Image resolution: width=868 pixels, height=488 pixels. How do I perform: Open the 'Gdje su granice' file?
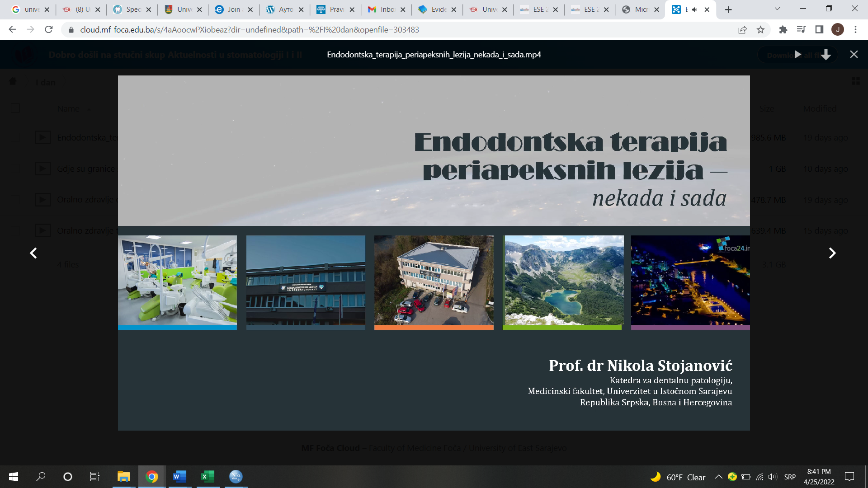(x=86, y=169)
